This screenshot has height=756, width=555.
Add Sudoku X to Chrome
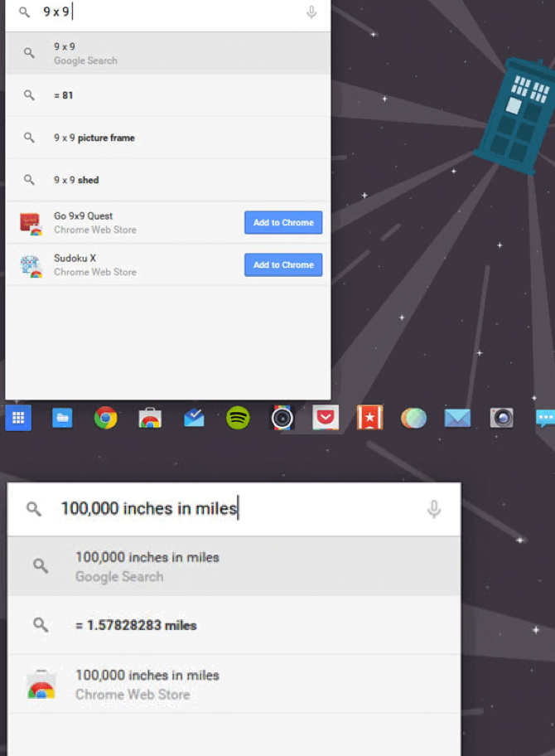[x=283, y=264]
